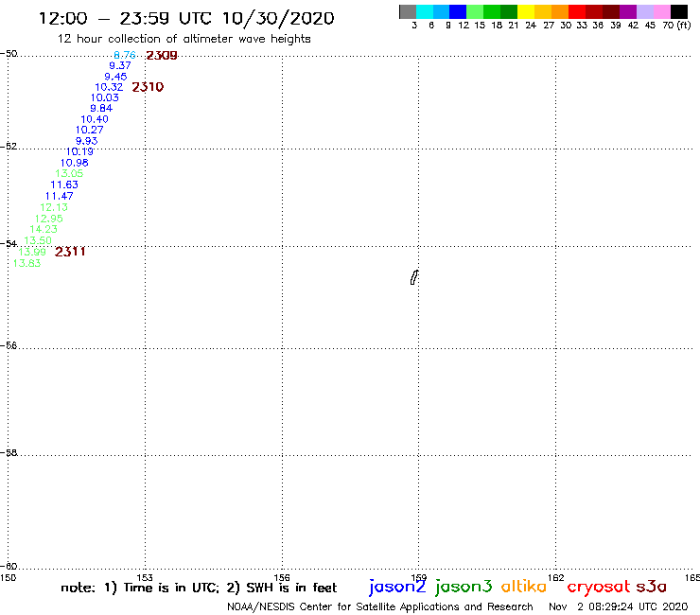Select the wave height reading 10.98

[75, 163]
